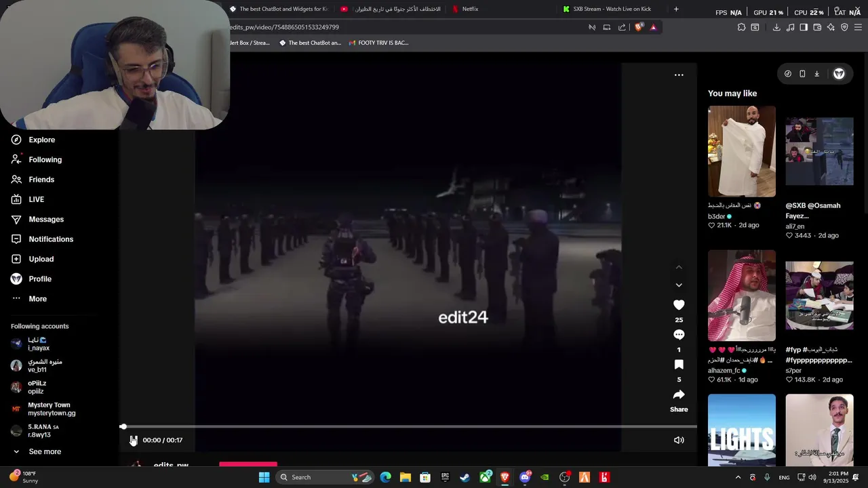This screenshot has width=868, height=488.
Task: Open Brave VPN shield icon
Action: pos(844,27)
